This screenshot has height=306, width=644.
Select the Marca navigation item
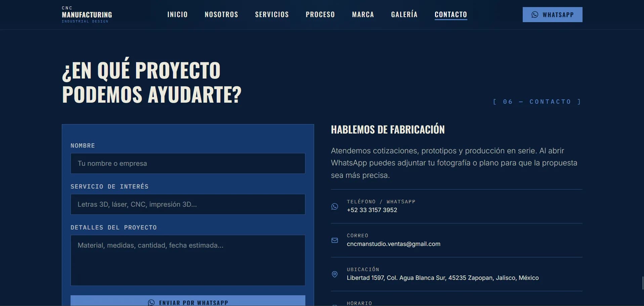[x=363, y=14]
